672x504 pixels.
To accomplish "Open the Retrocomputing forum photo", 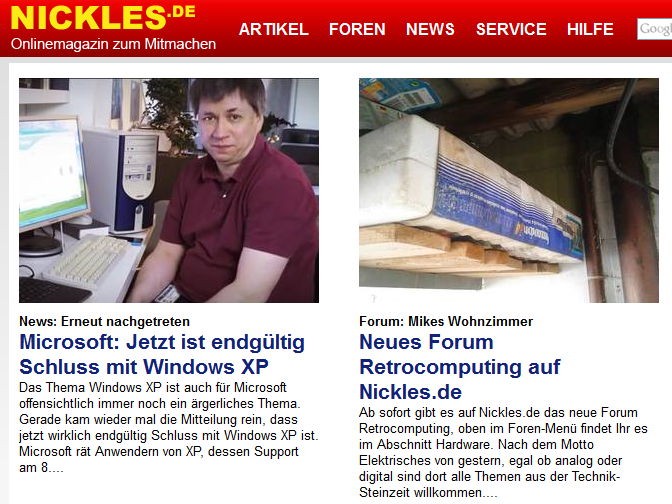I will pyautogui.click(x=509, y=190).
